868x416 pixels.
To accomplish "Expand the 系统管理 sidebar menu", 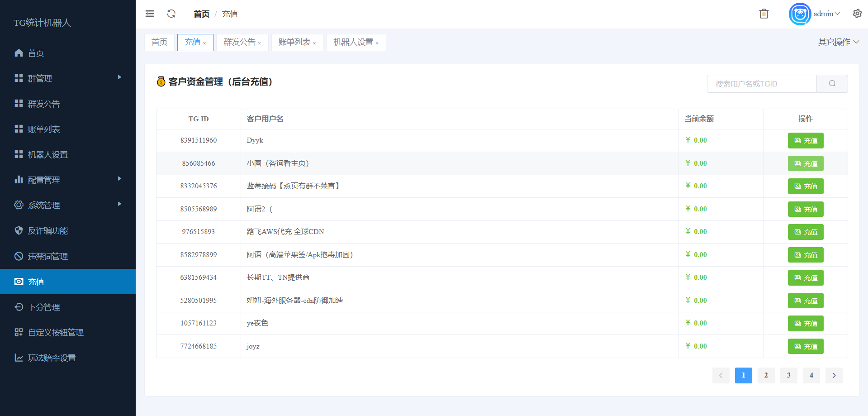I will click(x=68, y=205).
